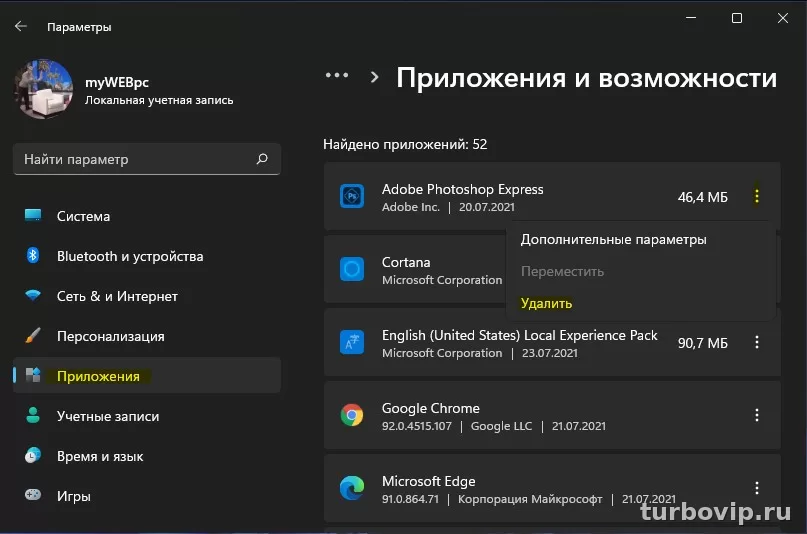Click English (United States) Local Experience Pack

(519, 335)
